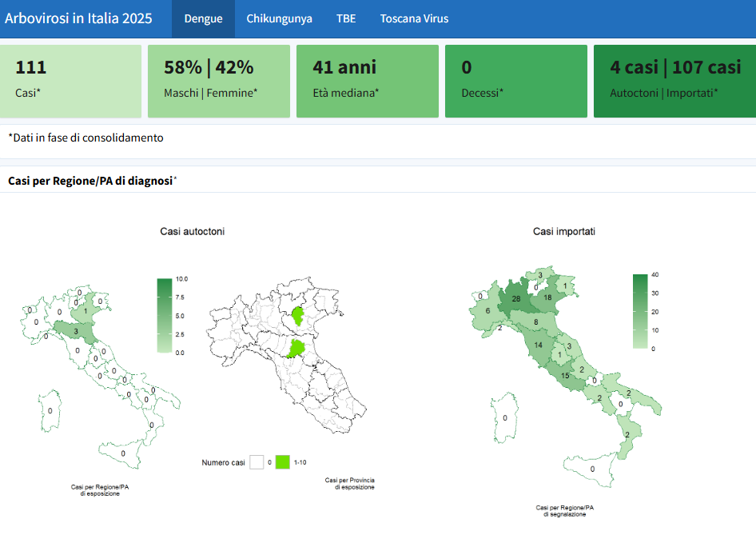This screenshot has width=756, height=551.
Task: Select the 41 anni Età mediana card
Action: tap(367, 81)
